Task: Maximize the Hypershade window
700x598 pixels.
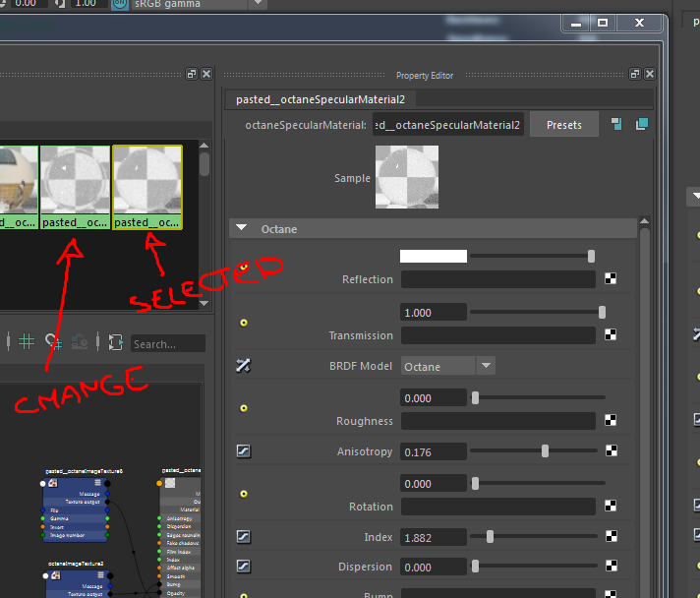Action: 603,23
